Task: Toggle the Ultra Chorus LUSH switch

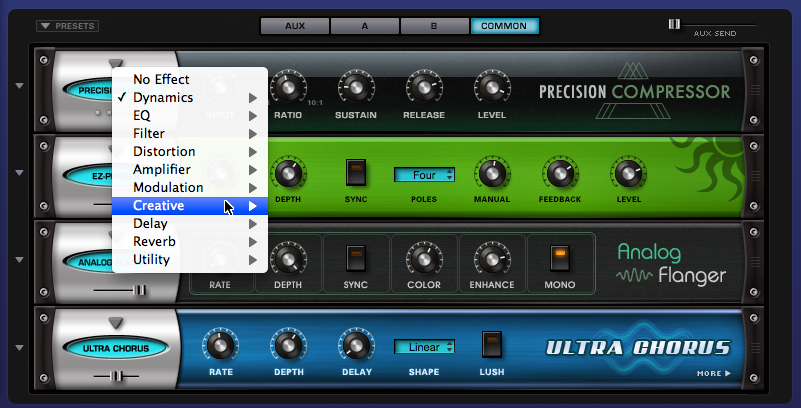Action: pos(491,344)
